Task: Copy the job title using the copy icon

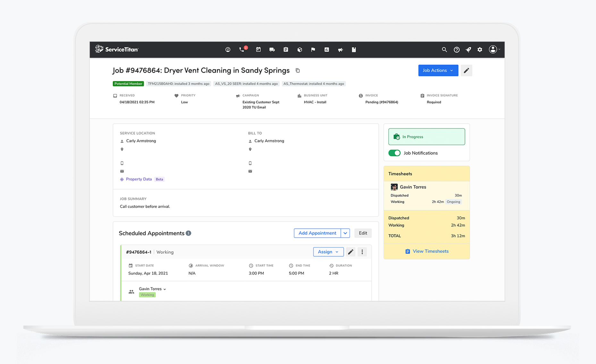Action: click(298, 70)
